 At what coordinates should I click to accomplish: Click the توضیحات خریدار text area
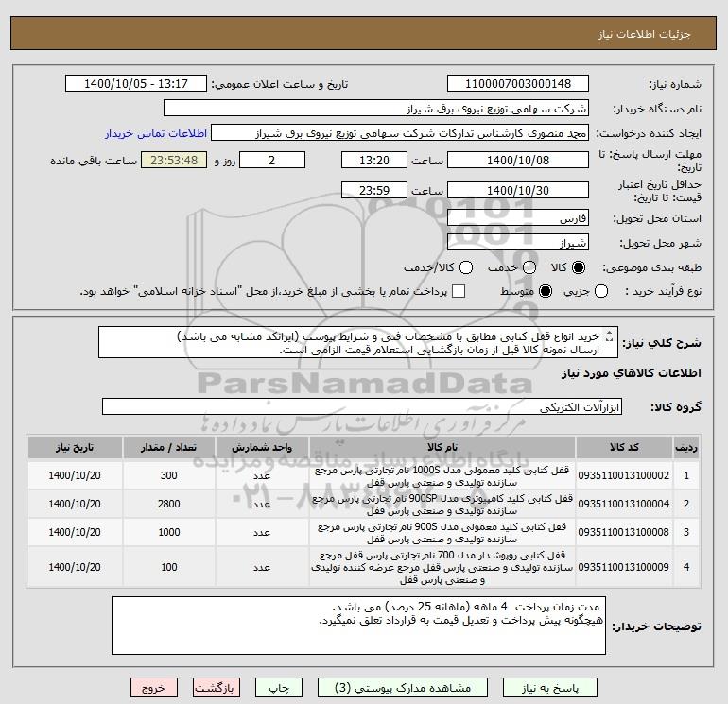358,626
